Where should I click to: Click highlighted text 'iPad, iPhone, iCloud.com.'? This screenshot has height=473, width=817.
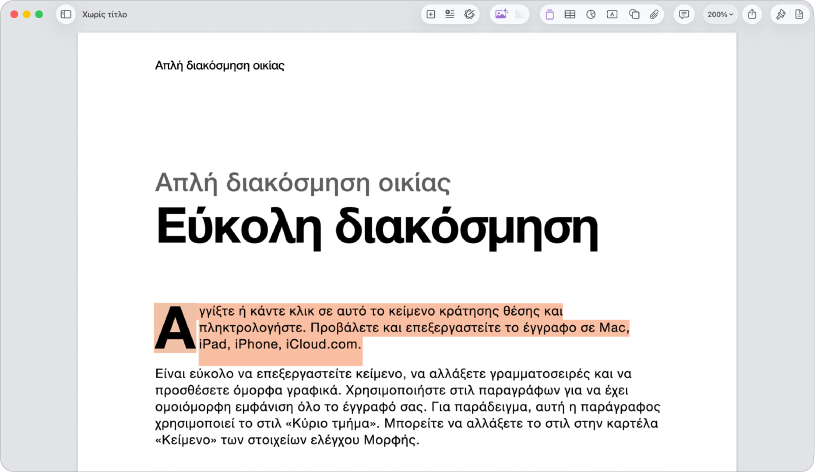(280, 344)
